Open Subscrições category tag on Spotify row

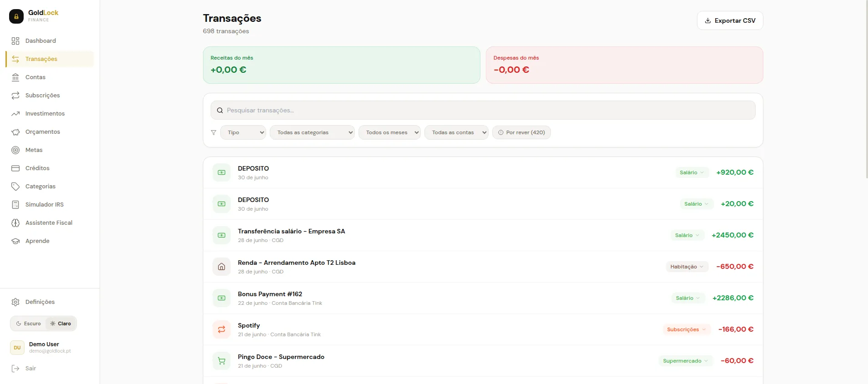click(x=687, y=329)
